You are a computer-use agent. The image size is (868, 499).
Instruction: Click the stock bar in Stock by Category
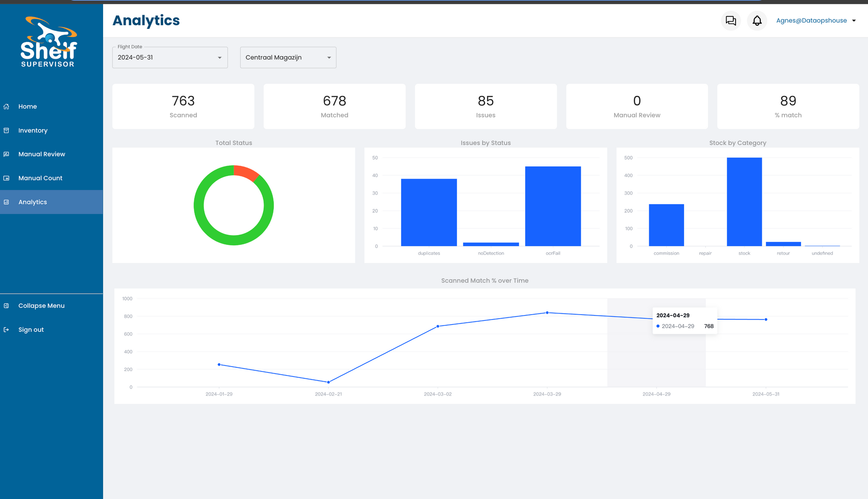(744, 202)
